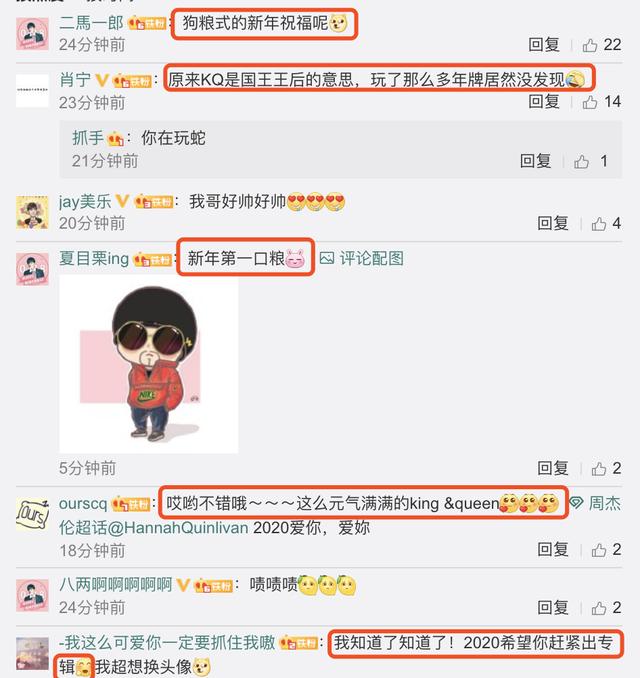
Task: Open 八两啊啊啊啊啊's profile avatar
Action: tap(32, 595)
